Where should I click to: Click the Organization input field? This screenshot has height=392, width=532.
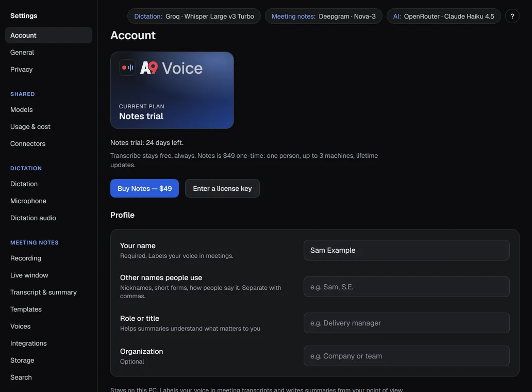[406, 356]
